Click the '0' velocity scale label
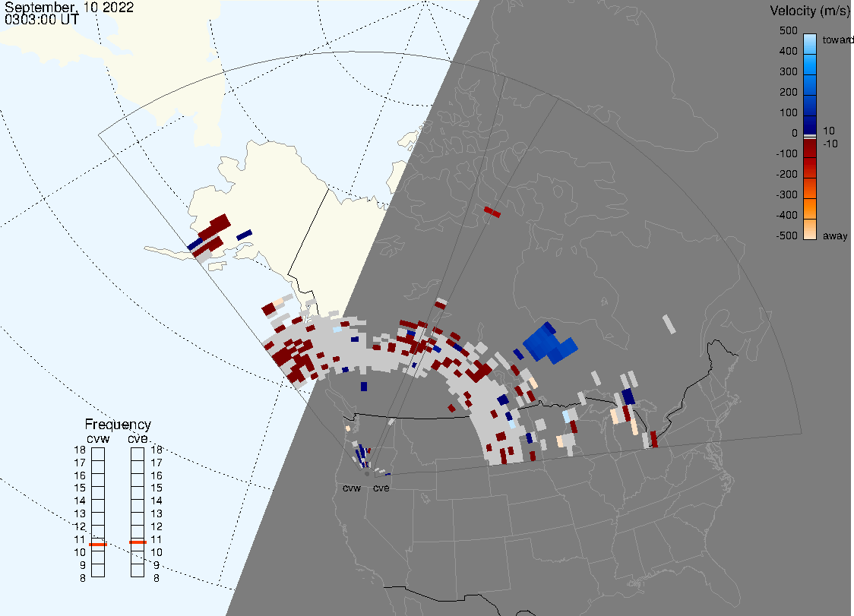Screen dimensions: 854x616 (795, 134)
